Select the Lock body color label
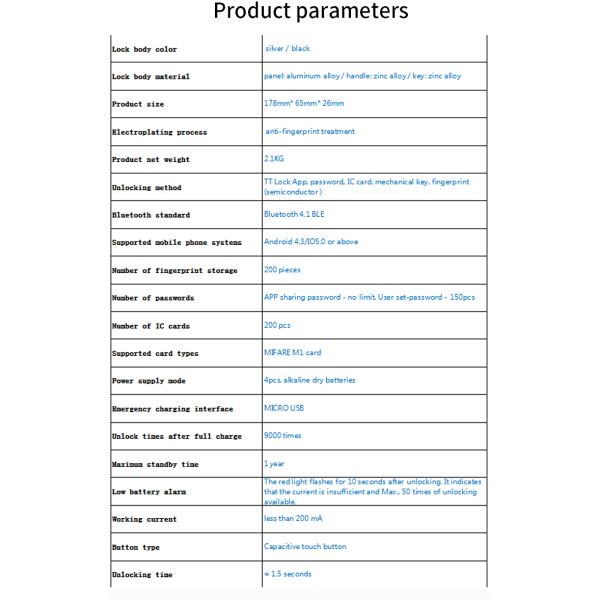Screen dimensions: 600x600 pyautogui.click(x=144, y=49)
